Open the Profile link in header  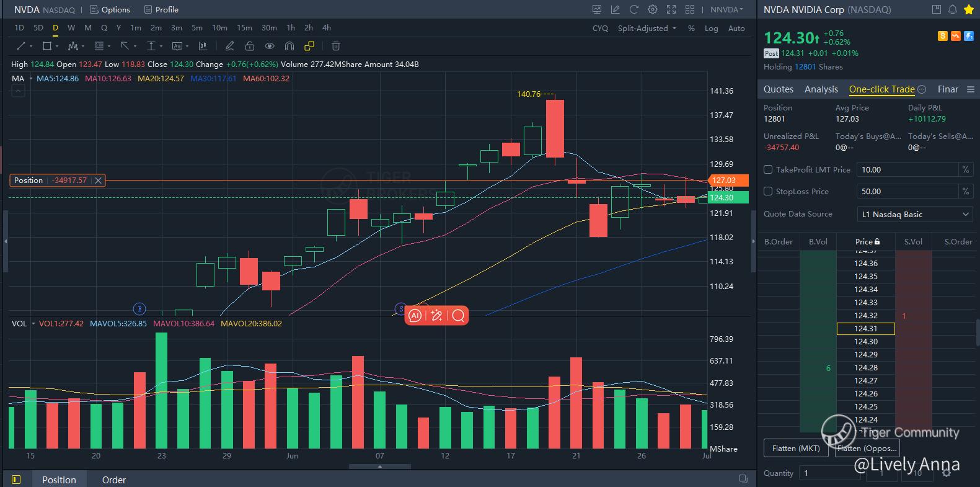(161, 9)
